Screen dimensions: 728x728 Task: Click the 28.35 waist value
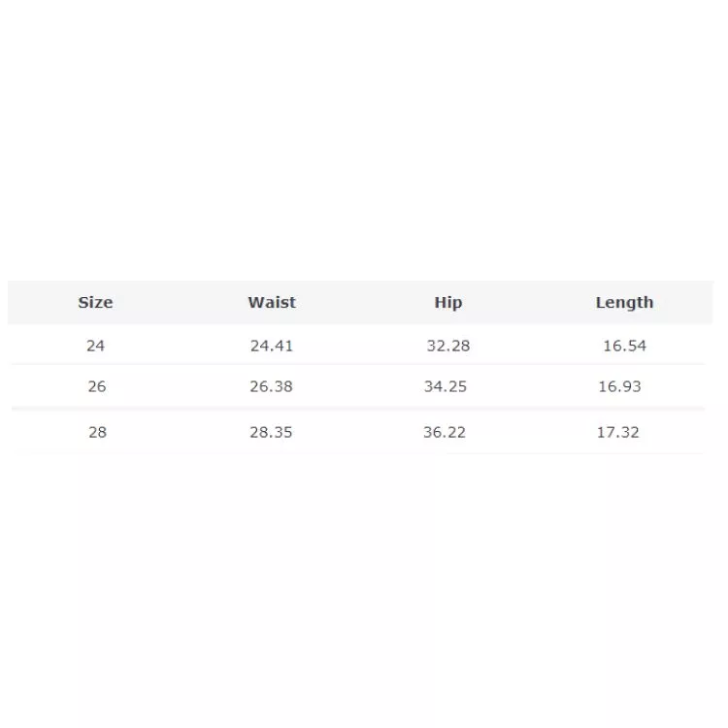[x=271, y=432]
